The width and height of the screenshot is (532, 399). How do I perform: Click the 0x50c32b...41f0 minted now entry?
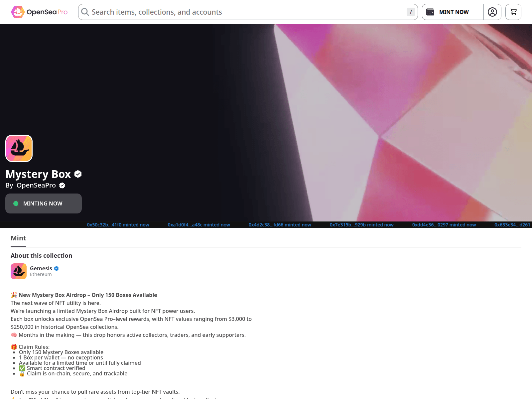[x=118, y=225]
